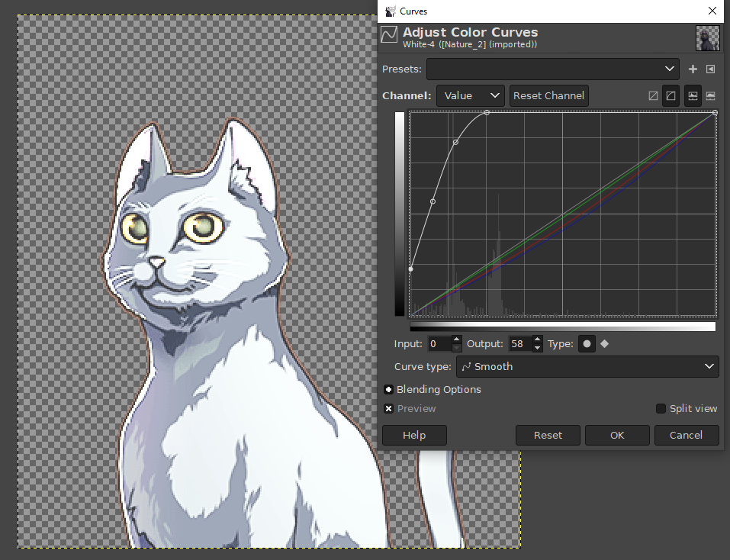730x560 pixels.
Task: Select the curve point at bottom-left edge
Action: 410,269
